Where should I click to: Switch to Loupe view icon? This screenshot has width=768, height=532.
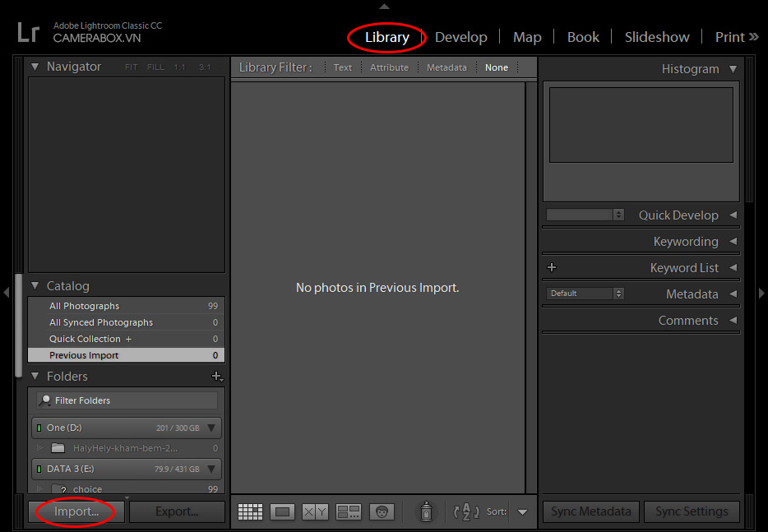tap(282, 511)
